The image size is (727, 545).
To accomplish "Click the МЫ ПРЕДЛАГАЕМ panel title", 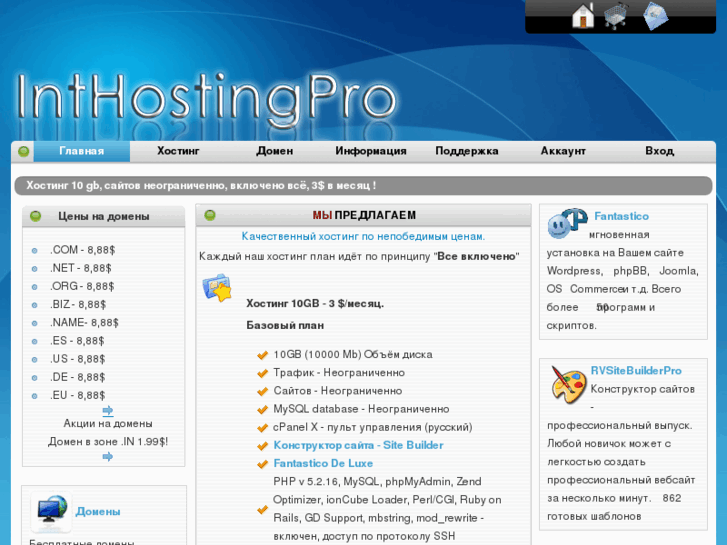I will tap(364, 215).
